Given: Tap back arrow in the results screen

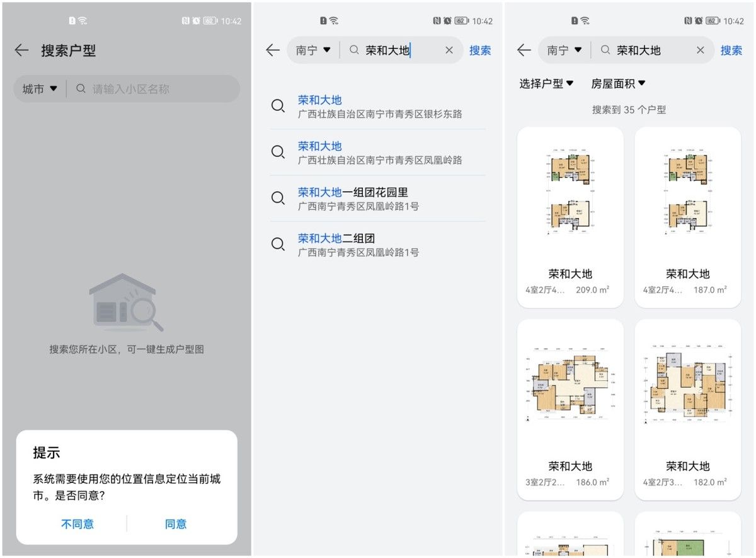Looking at the screenshot, I should tap(524, 50).
